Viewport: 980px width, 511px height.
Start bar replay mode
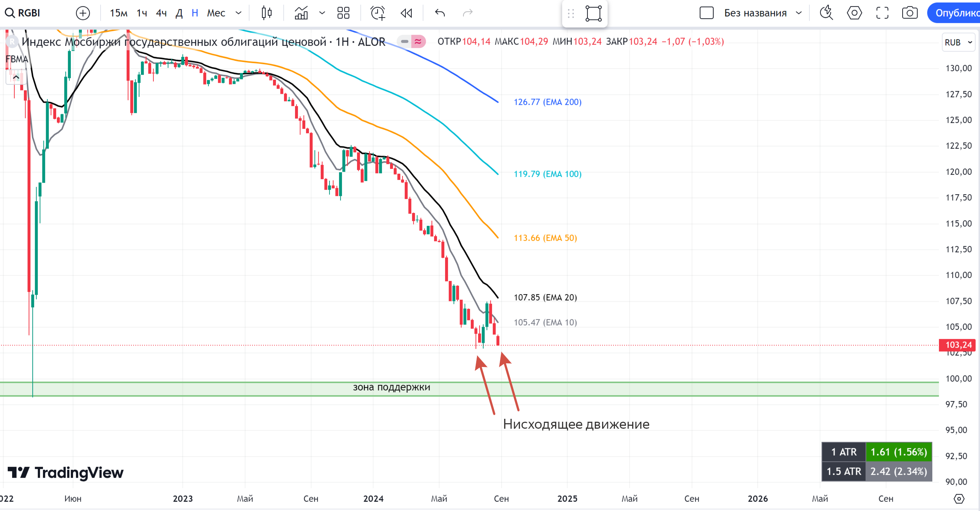[x=406, y=13]
